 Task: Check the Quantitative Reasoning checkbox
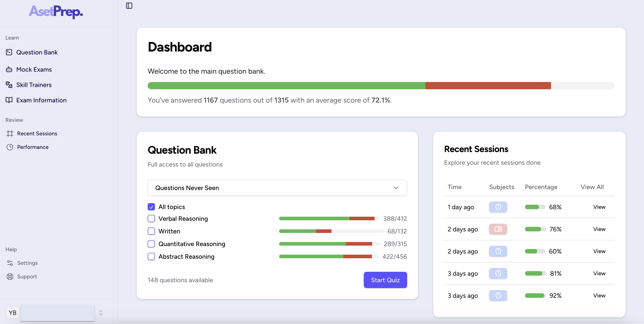click(x=151, y=244)
